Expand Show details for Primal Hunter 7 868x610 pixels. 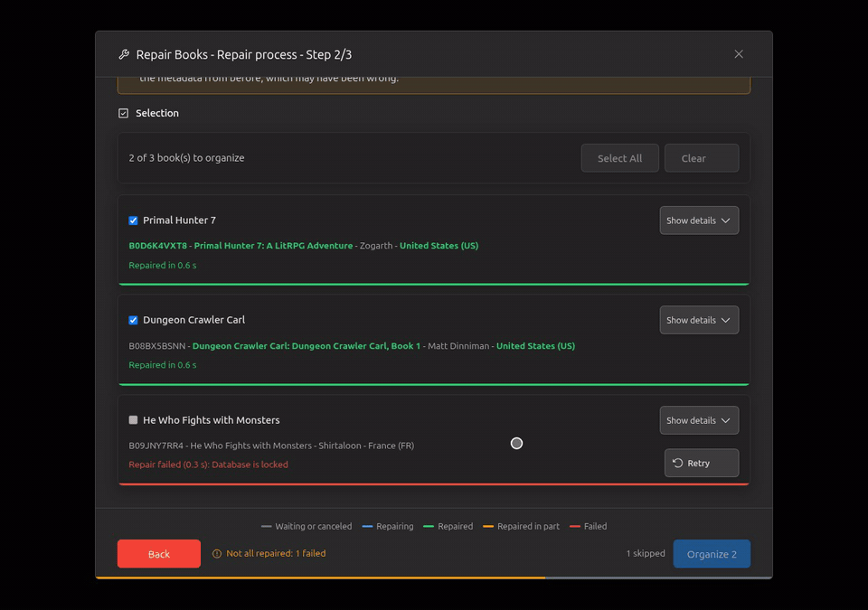(699, 221)
